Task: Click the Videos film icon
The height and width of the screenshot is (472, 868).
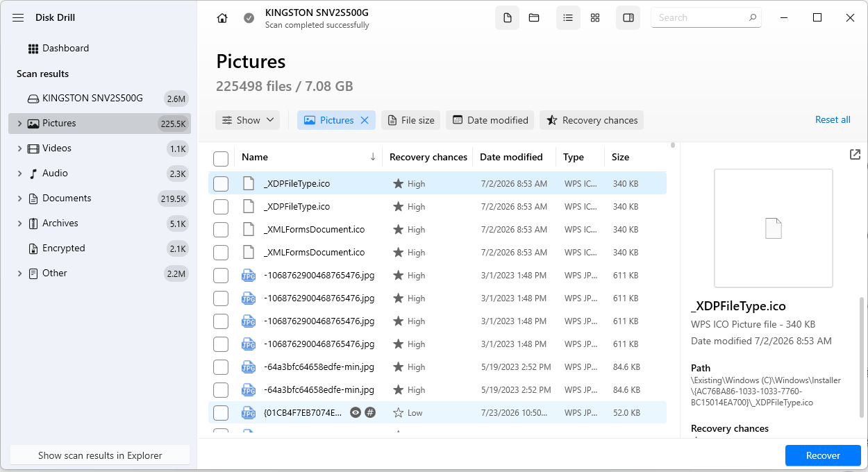Action: (x=33, y=149)
